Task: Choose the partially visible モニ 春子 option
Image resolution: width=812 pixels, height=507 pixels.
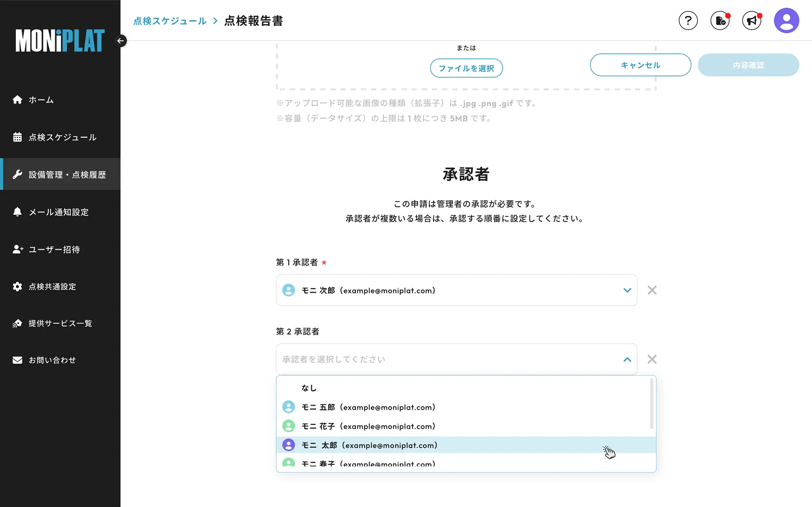Action: (x=466, y=463)
